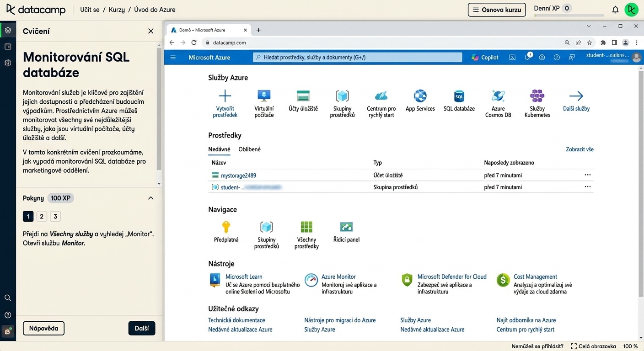This screenshot has width=644, height=351.
Task: Open Skupiny prostředků under Služby Azure
Action: click(x=342, y=103)
